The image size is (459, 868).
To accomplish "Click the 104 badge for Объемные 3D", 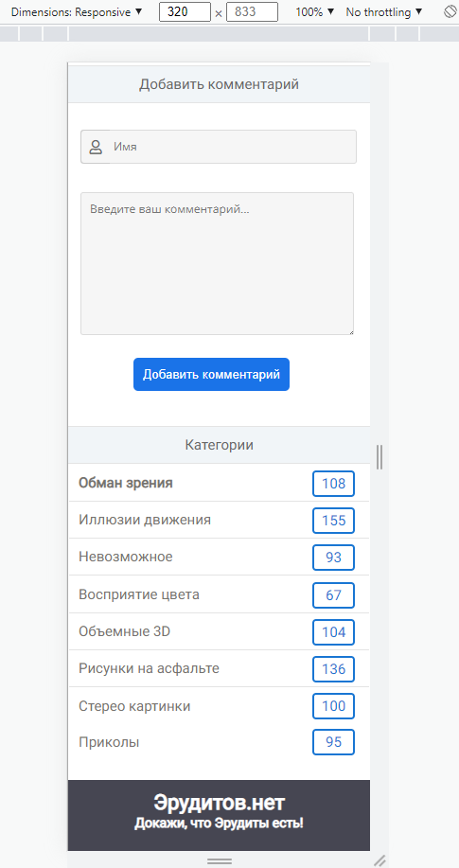I will coord(333,632).
